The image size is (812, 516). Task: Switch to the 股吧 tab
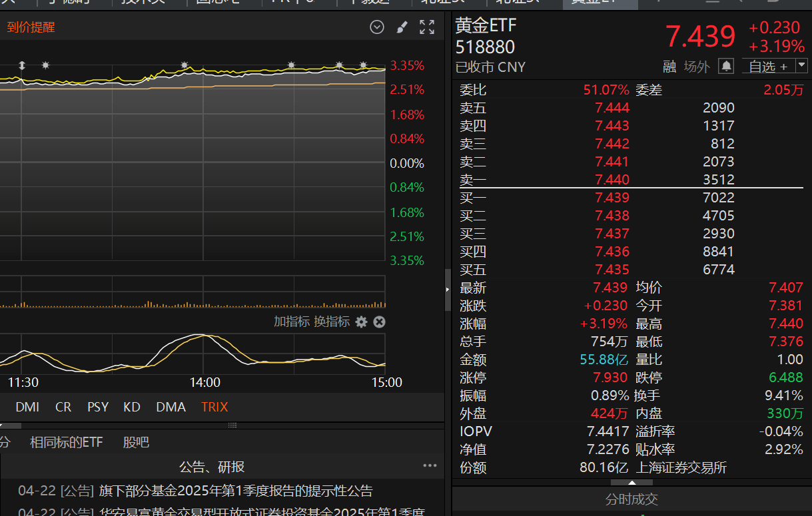tap(136, 441)
